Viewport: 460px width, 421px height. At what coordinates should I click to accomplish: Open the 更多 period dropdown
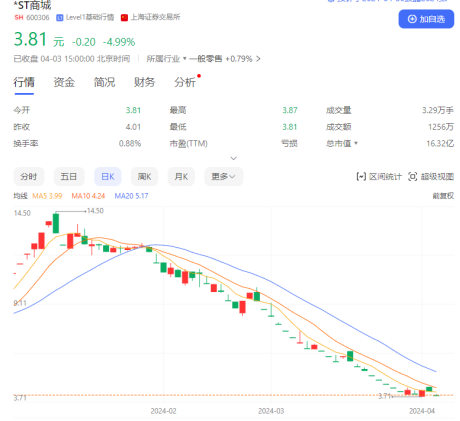[223, 176]
